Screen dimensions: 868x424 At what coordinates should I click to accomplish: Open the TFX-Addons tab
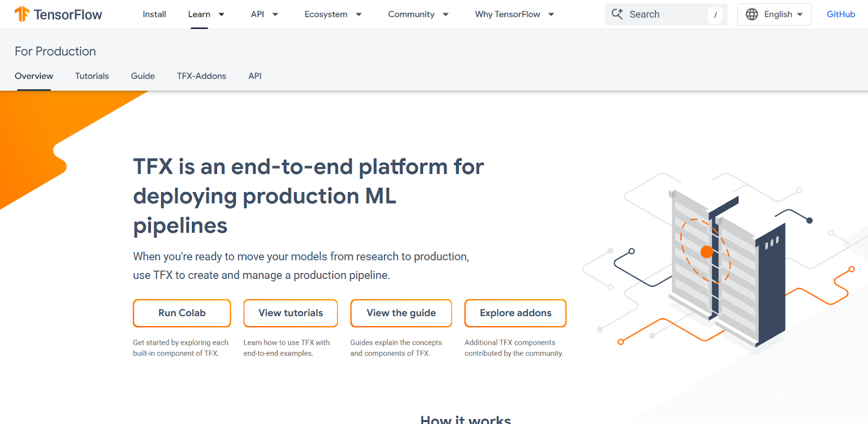click(201, 76)
